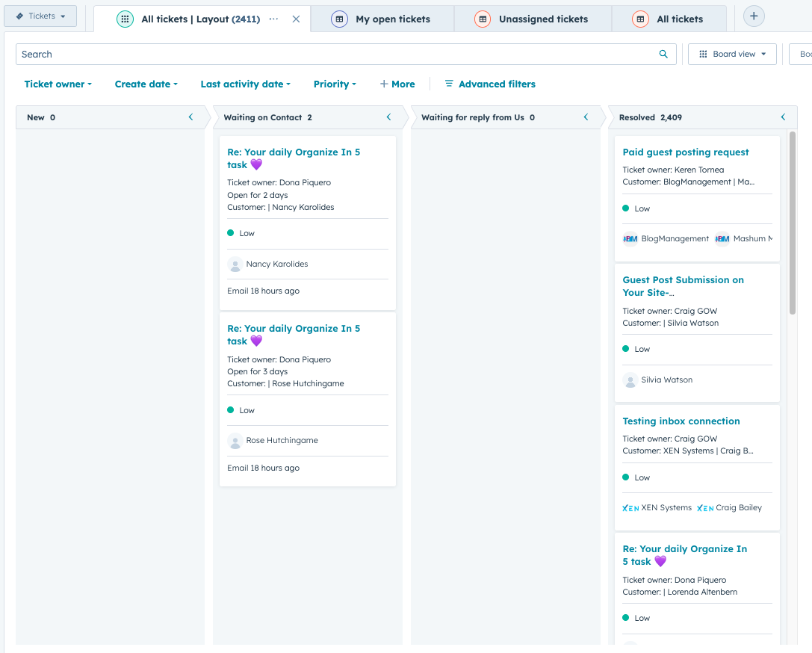
Task: Click Silvia Watson contact avatar
Action: [x=630, y=380]
